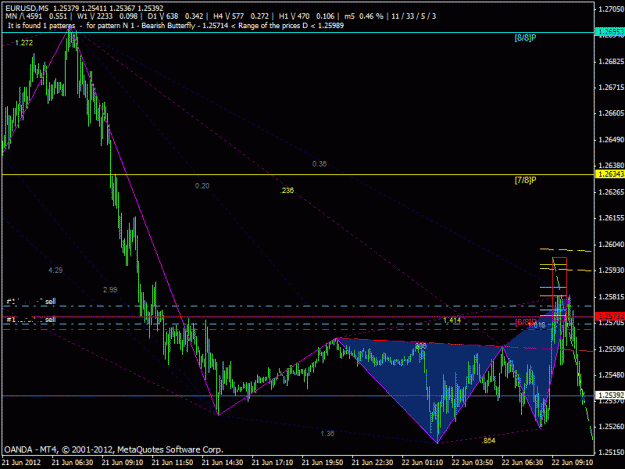This screenshot has width=625, height=469.
Task: Click the red 1.25723 price tag
Action: click(x=609, y=316)
